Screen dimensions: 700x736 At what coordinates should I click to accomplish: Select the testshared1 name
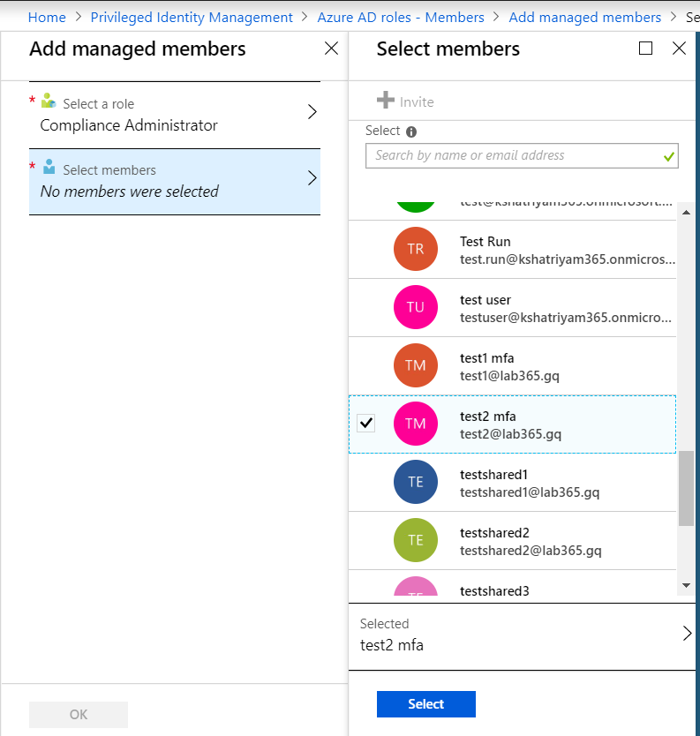click(493, 475)
